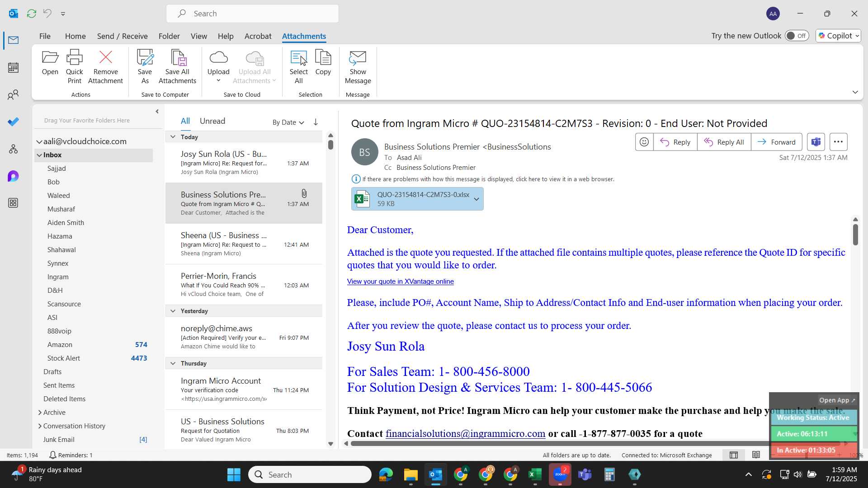Click the Undo arrow in title bar
This screenshot has height=488, width=868.
tap(47, 14)
